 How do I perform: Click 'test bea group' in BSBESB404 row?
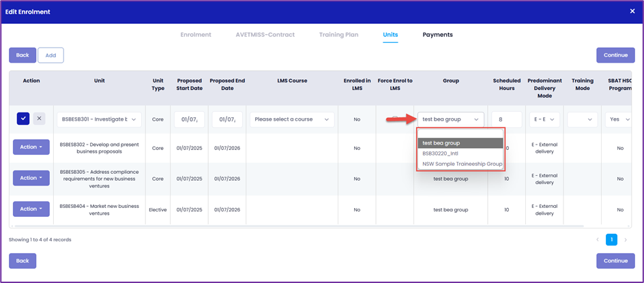[450, 210]
